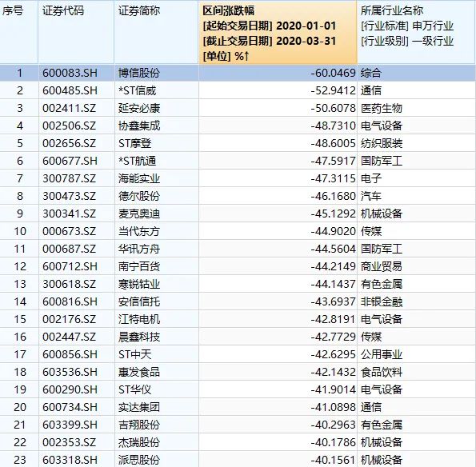
Task: Select stock code 600485.SH
Action: (70, 90)
